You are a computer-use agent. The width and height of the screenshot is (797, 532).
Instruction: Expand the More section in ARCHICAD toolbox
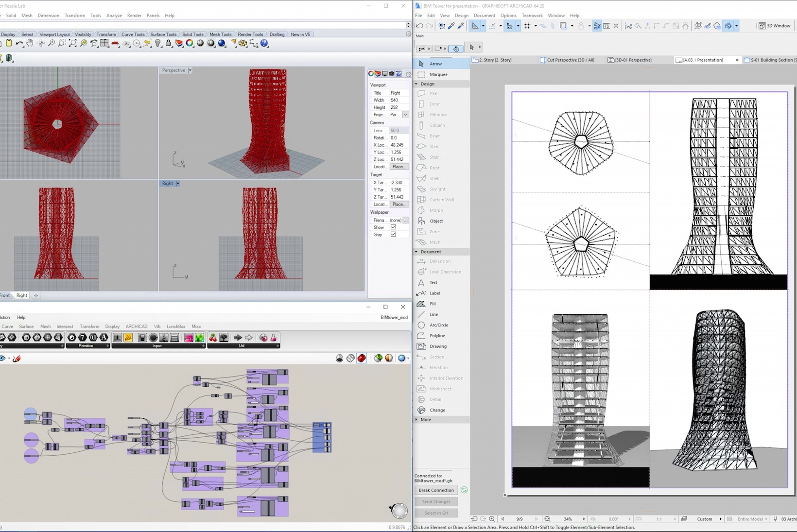[x=416, y=419]
